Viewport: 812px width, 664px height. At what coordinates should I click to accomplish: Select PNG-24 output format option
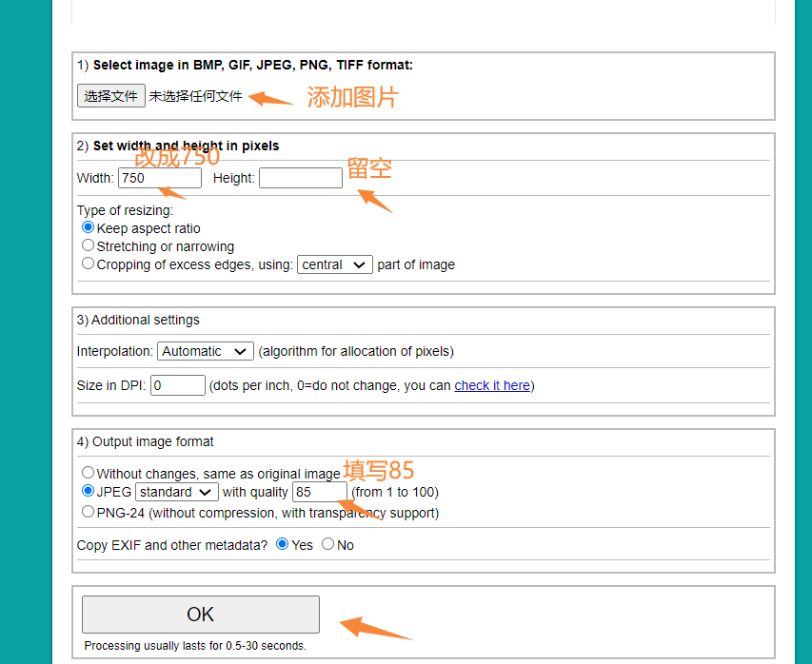(88, 512)
